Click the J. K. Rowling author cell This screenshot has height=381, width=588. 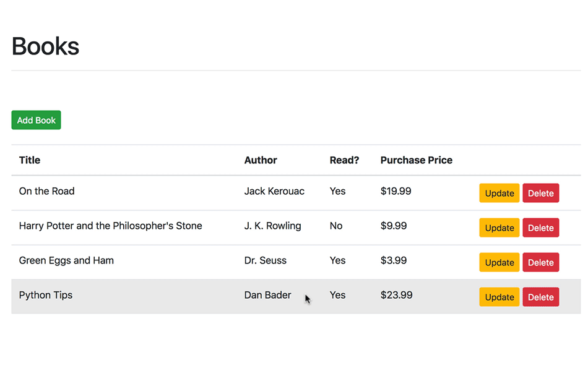272,226
